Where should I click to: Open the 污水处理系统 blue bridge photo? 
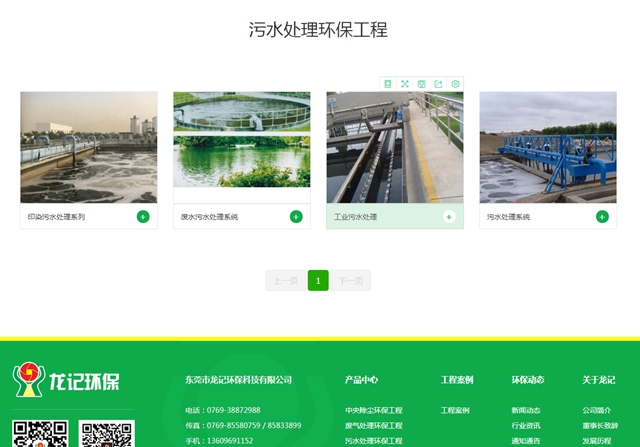[548, 147]
